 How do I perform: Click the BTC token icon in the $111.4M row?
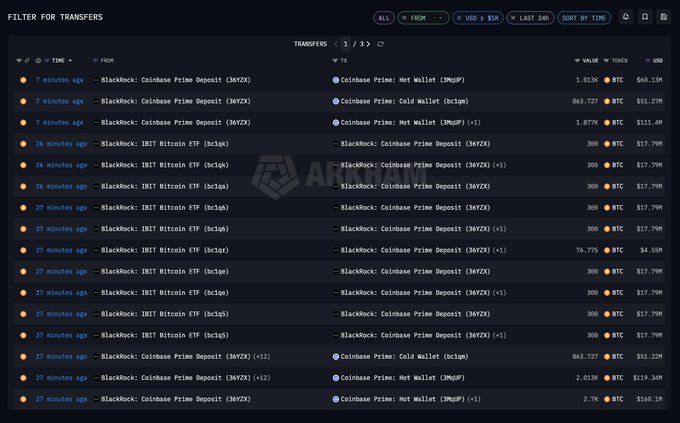tap(607, 122)
